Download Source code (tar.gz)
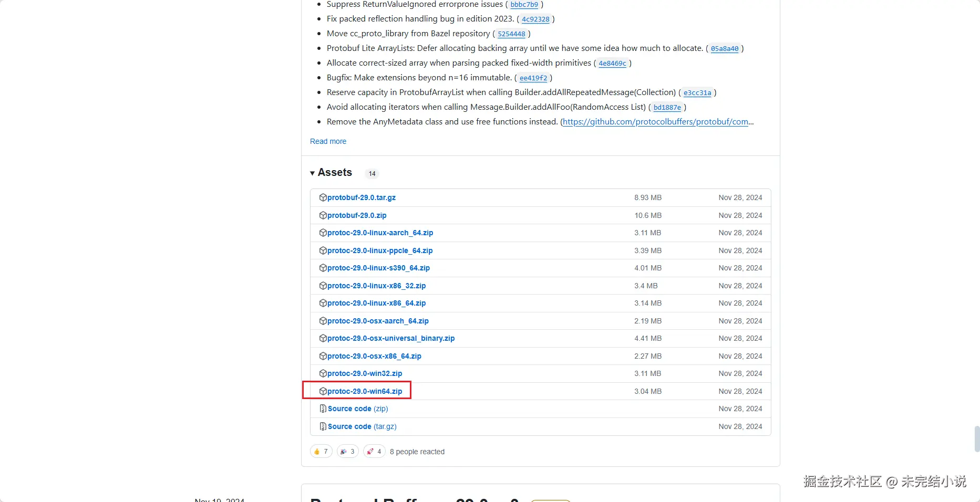 click(362, 426)
